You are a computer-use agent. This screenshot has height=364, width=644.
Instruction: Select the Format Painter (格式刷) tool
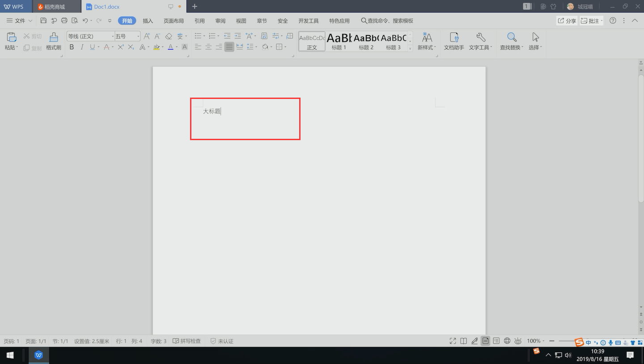click(x=54, y=41)
